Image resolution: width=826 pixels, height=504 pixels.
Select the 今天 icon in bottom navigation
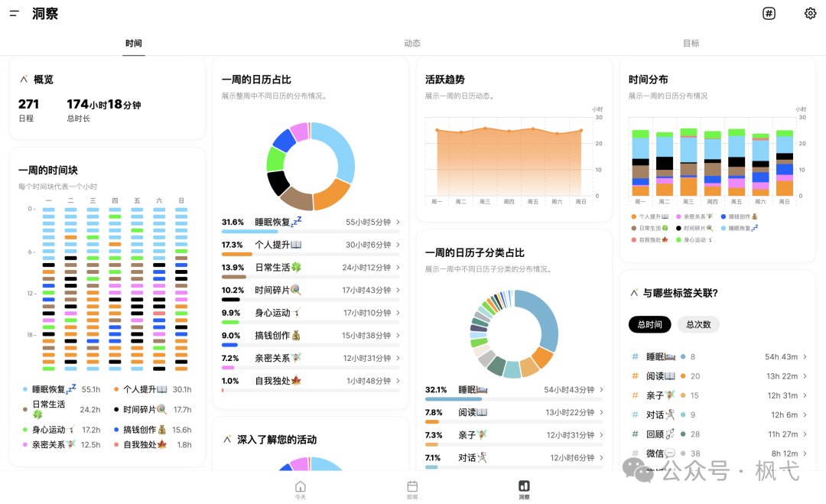(300, 488)
